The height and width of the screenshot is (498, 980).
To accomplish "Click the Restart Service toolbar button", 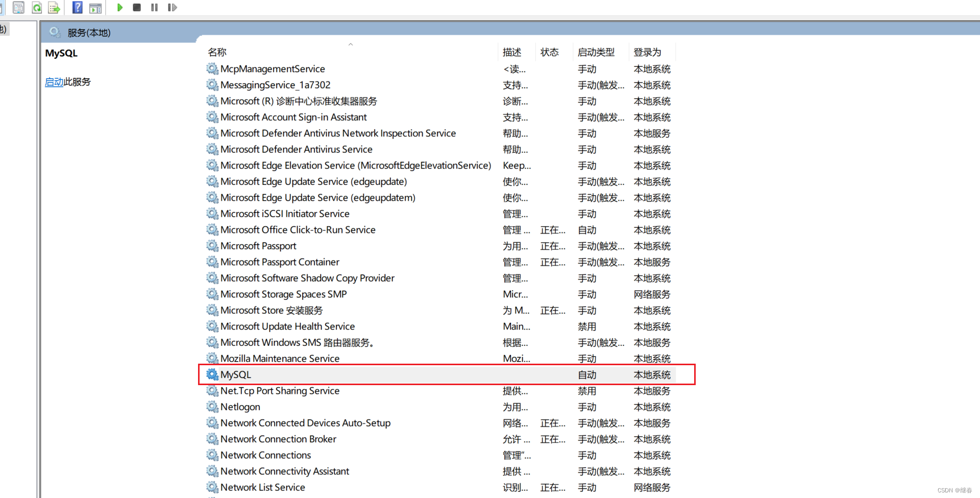I will coord(172,8).
